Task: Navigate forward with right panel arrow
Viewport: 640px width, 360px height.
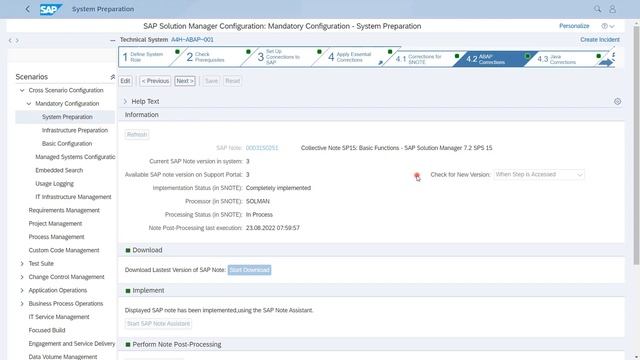Action: (17, 40)
